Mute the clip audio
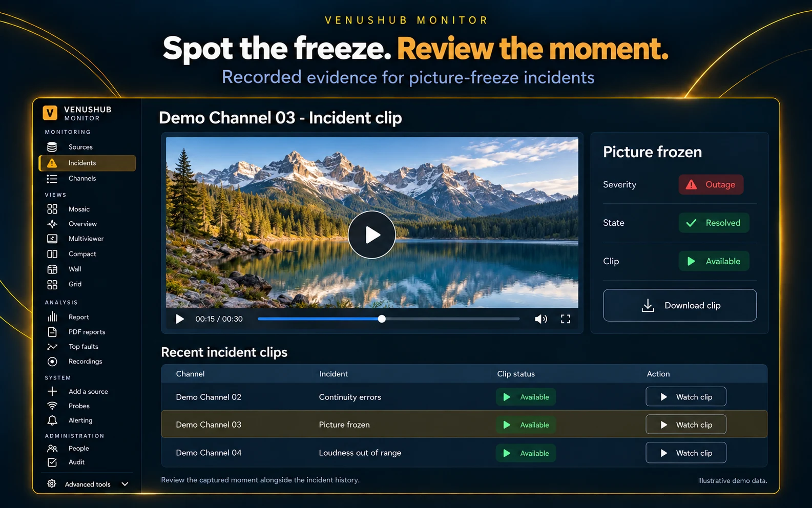The image size is (812, 508). [541, 319]
